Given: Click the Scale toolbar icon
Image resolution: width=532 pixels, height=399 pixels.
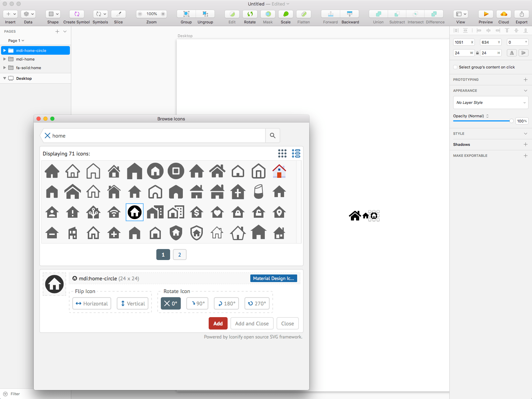Looking at the screenshot, I should [x=286, y=14].
